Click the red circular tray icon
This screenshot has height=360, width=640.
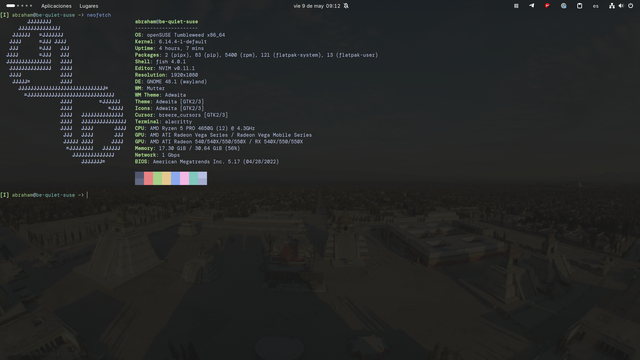point(547,6)
